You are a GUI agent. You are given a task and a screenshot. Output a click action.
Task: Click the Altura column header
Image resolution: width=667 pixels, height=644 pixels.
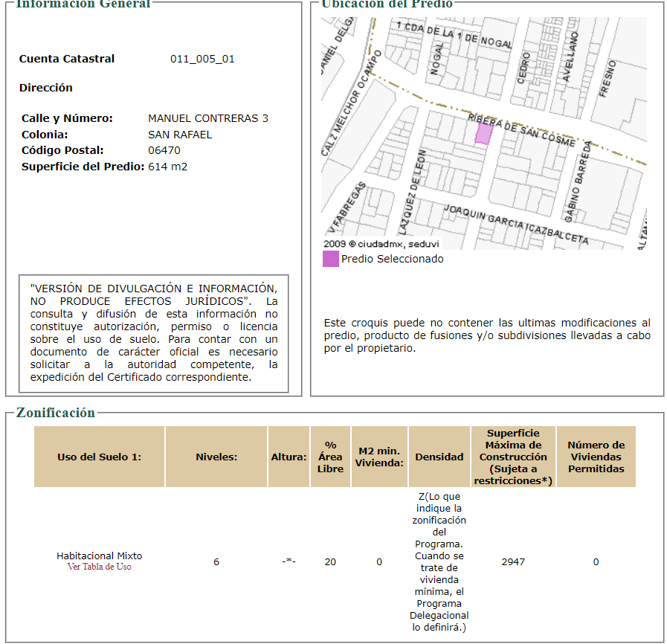tap(289, 457)
